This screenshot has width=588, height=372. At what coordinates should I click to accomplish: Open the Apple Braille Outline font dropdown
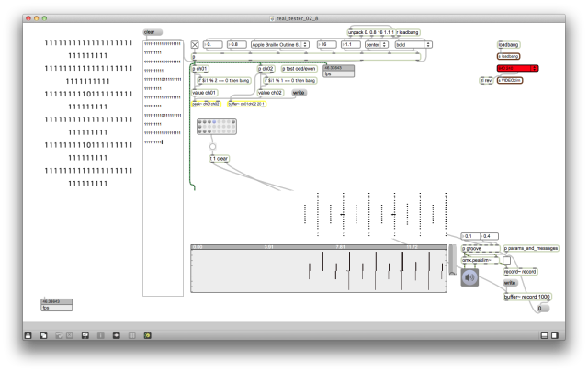click(279, 45)
